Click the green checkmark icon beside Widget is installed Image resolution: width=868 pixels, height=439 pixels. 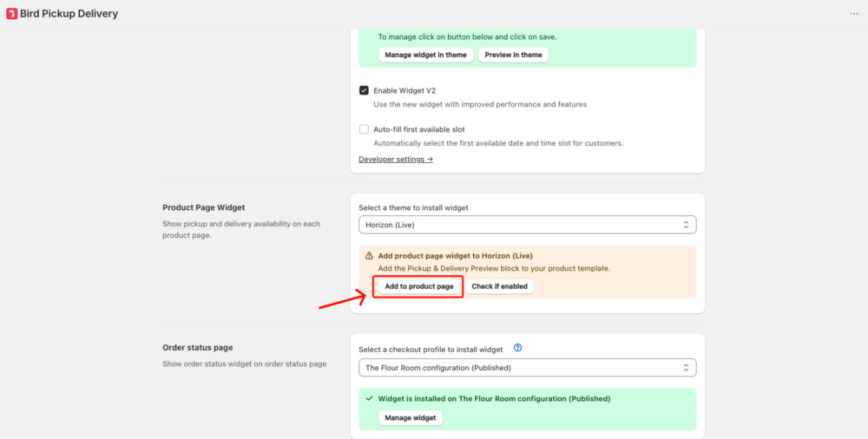click(x=369, y=398)
